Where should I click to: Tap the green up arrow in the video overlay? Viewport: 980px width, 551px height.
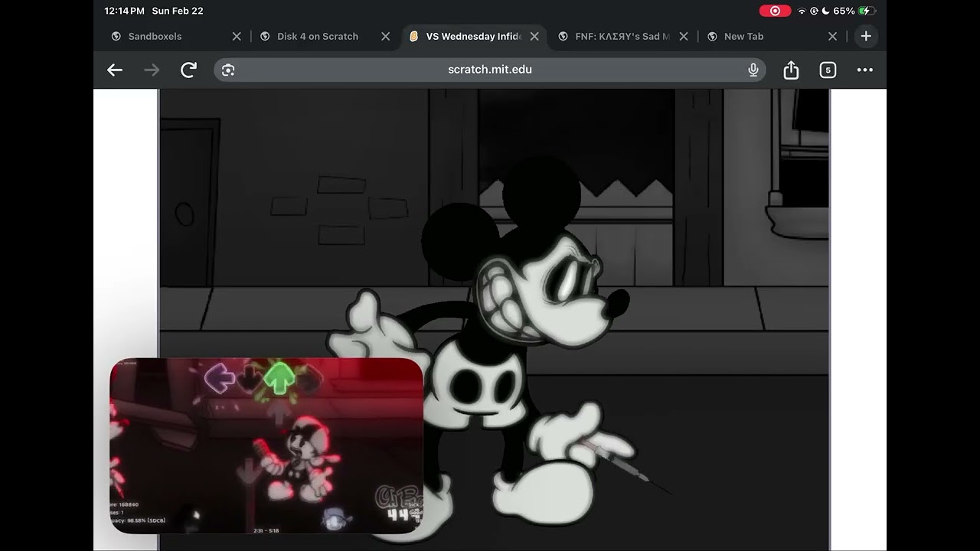[x=280, y=378]
